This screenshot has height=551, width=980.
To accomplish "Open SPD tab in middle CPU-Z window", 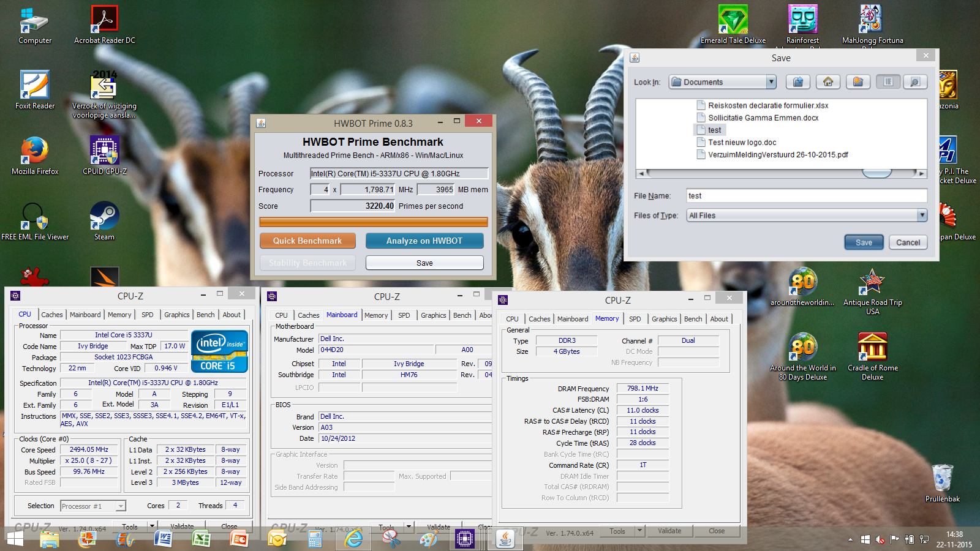I will click(404, 315).
